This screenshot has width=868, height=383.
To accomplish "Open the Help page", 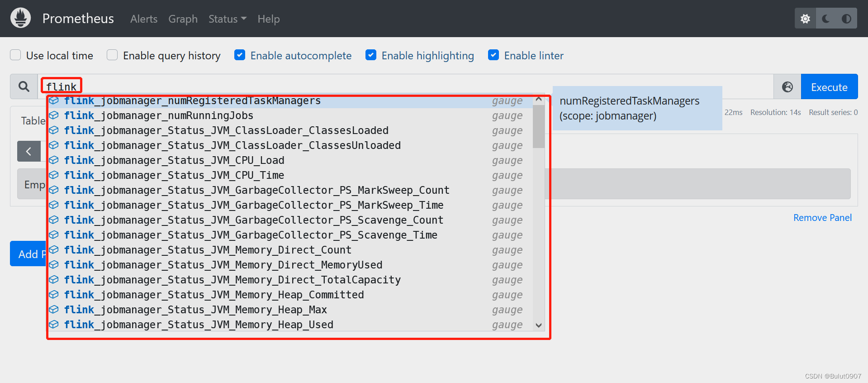I will [269, 19].
